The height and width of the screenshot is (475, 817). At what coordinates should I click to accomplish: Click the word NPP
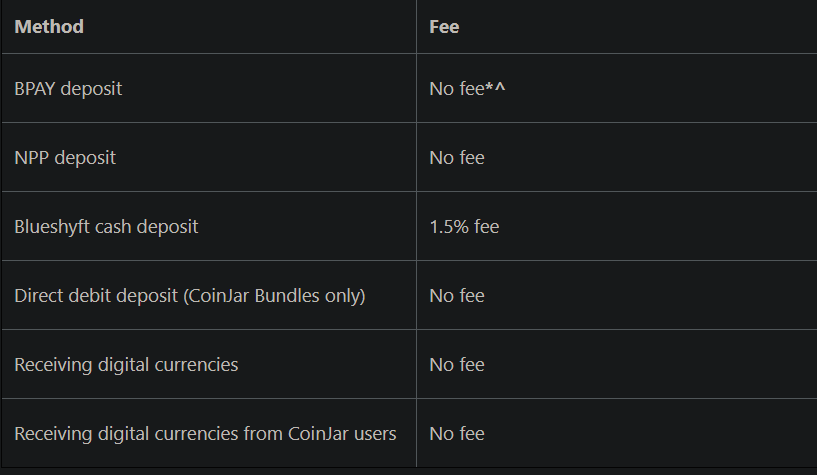(x=32, y=157)
